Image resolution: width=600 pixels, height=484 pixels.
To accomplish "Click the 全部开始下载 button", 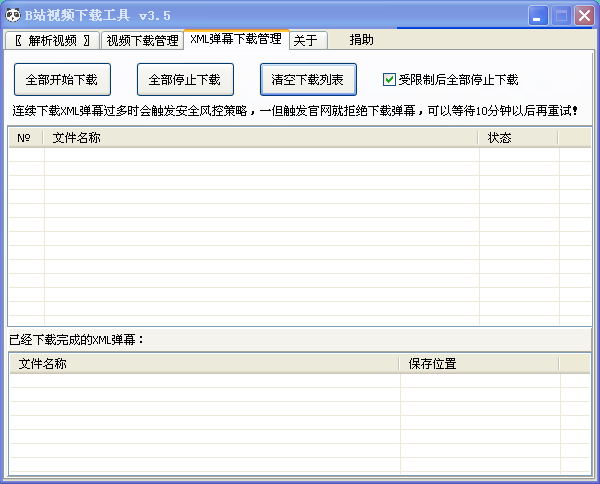I will point(62,80).
